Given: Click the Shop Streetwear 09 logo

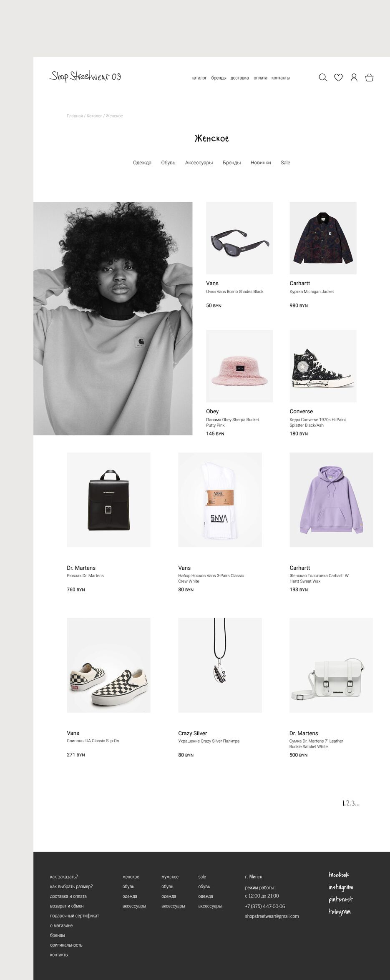Looking at the screenshot, I should (x=86, y=77).
